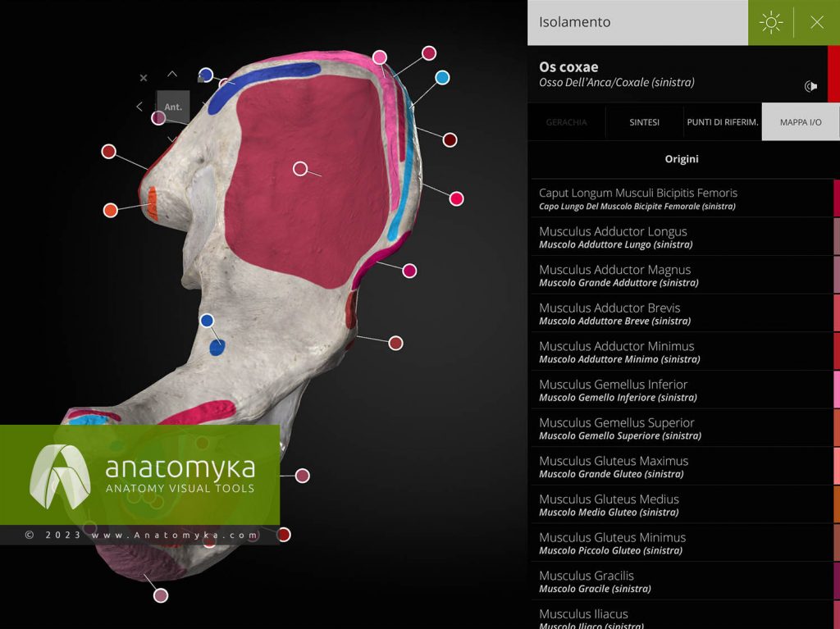Select the light-blue pin along the iliac crest

pyautogui.click(x=442, y=77)
